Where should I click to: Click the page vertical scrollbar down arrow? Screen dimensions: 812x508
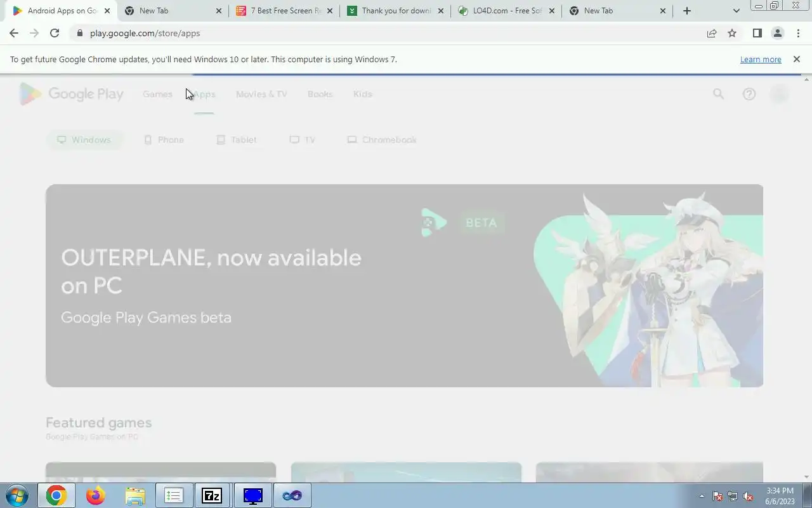click(807, 477)
